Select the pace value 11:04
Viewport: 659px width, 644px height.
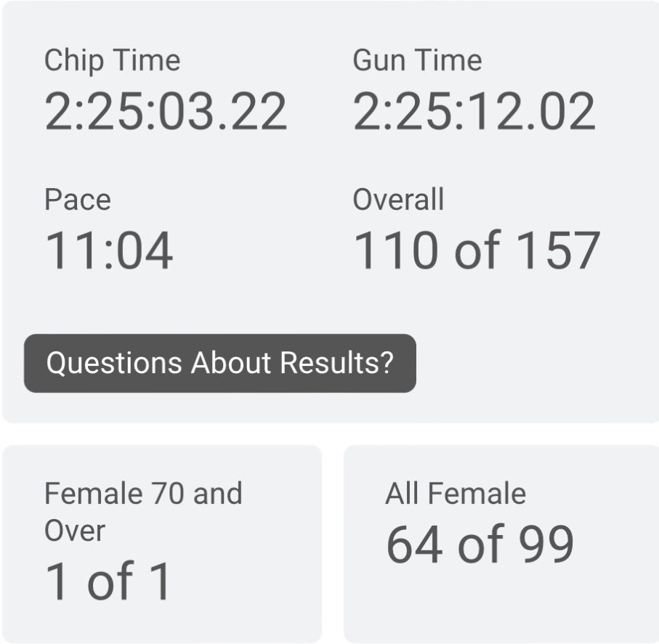click(x=109, y=251)
